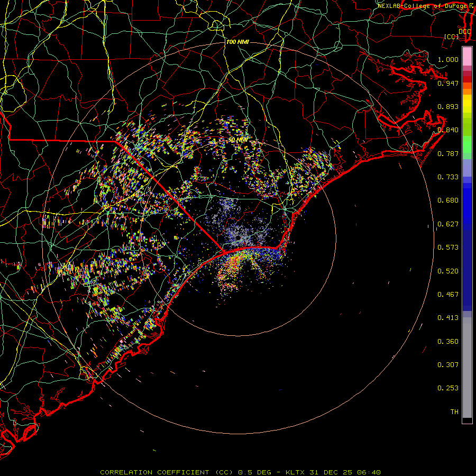
Task: Click the DCC [CC] legend title
Action: (457, 34)
